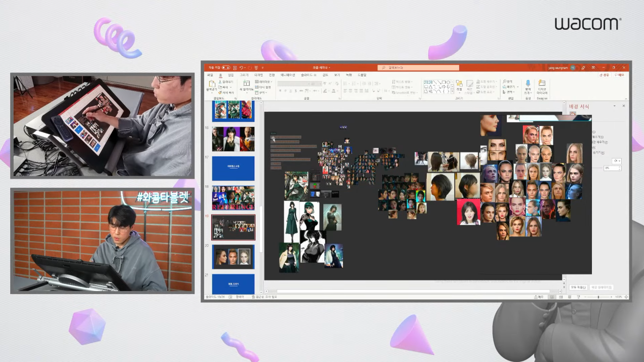The width and height of the screenshot is (644, 362).
Task: Click the 받아쓰기 (Dictate) microphone icon
Action: point(528,84)
